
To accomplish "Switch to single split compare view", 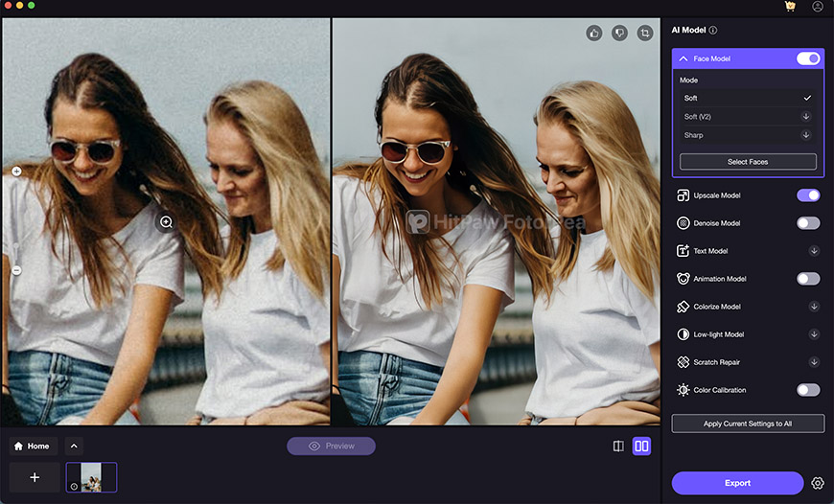I will (618, 447).
